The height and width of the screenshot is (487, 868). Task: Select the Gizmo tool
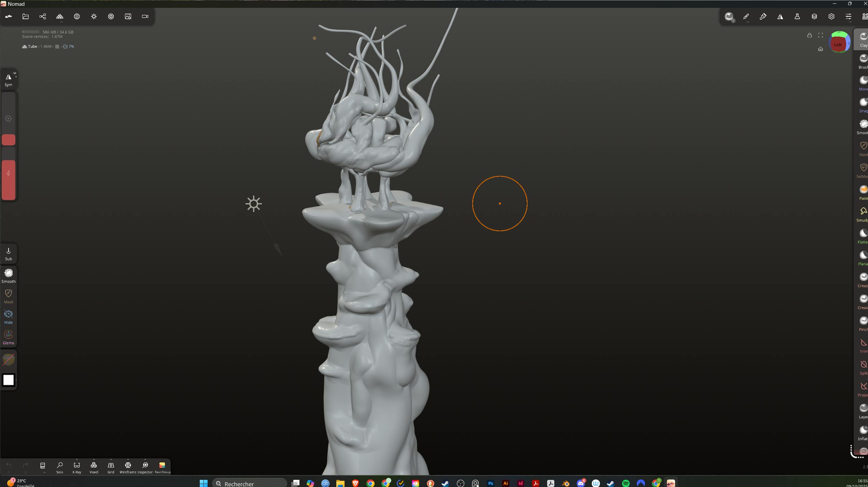(x=9, y=337)
